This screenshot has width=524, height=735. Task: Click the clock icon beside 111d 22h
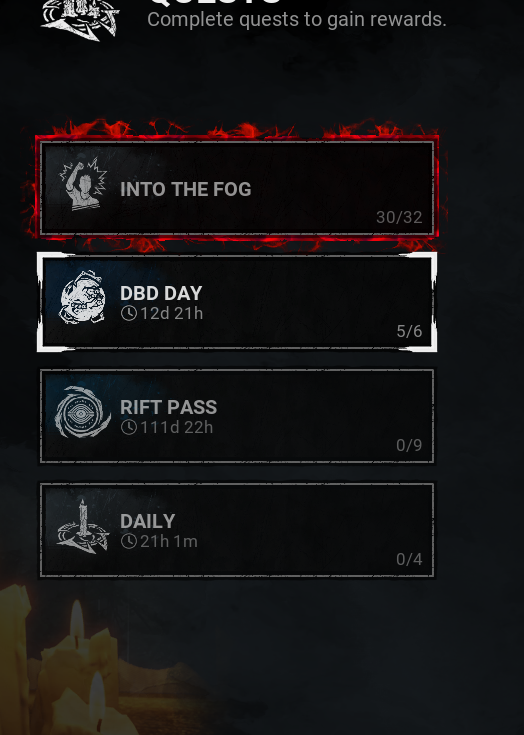128,427
